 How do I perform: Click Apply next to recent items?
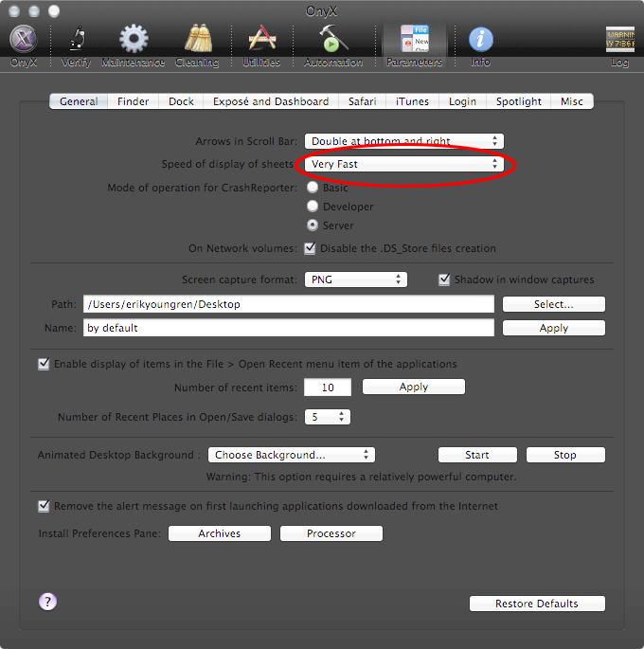click(414, 387)
